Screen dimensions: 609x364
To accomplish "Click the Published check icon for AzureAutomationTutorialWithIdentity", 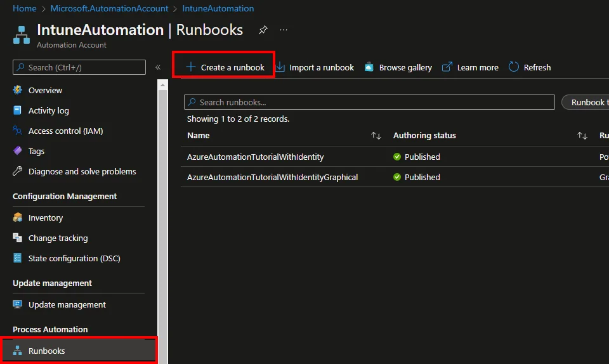I will (x=397, y=157).
